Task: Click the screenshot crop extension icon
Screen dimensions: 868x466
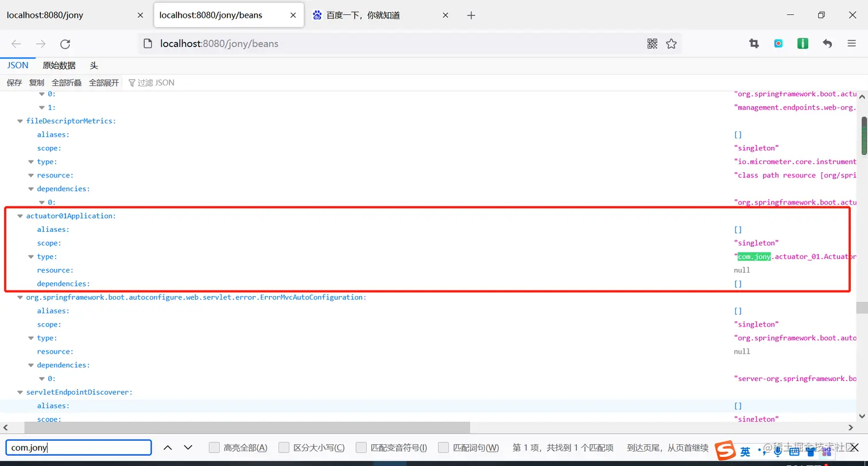Action: [754, 44]
